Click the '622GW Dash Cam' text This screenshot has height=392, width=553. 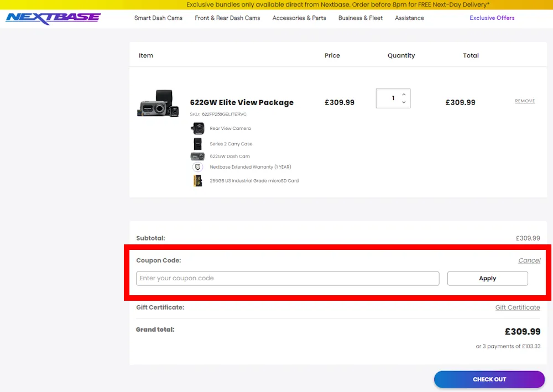[229, 156]
